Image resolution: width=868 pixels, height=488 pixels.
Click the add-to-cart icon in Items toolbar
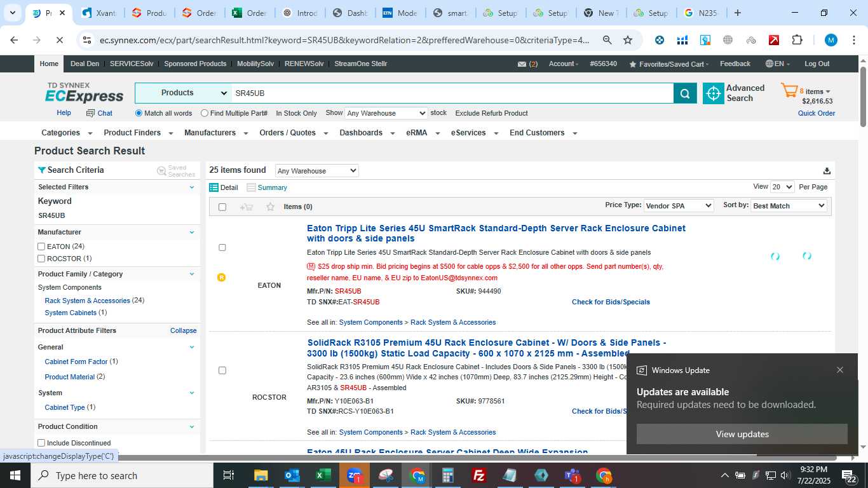coord(247,207)
